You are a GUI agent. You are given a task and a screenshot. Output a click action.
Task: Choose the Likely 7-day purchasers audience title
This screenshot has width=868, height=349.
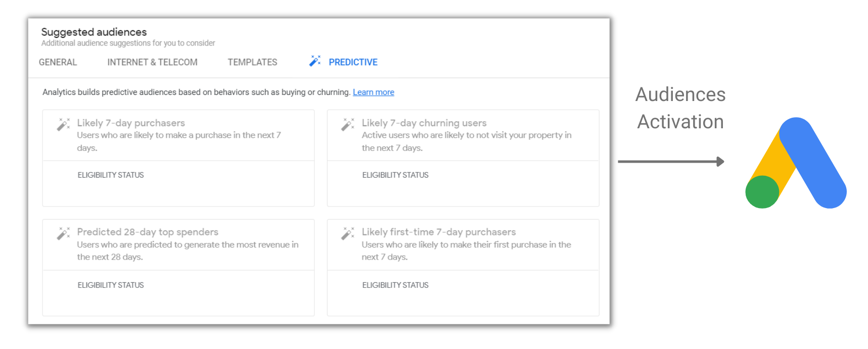click(x=131, y=123)
